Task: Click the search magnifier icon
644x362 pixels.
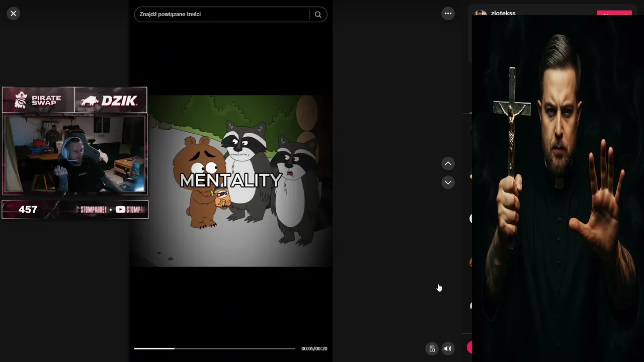Action: pyautogui.click(x=318, y=15)
